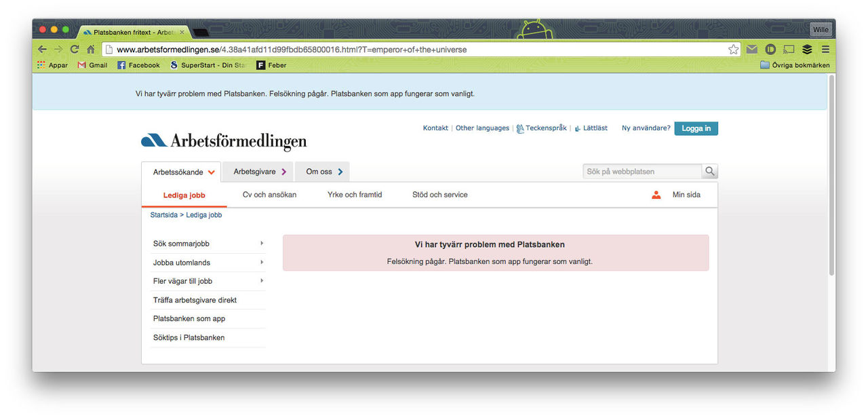Click the browser reload page icon

(75, 50)
